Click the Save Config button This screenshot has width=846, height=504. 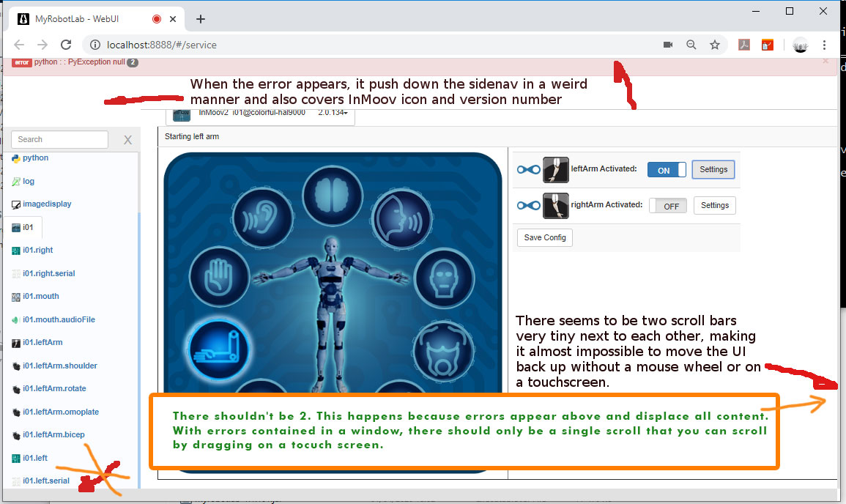click(x=545, y=237)
